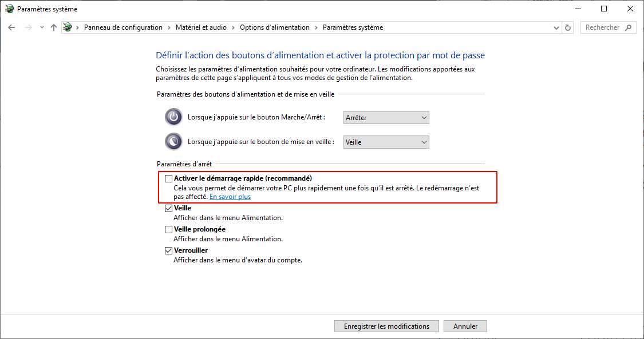644x339 pixels.
Task: Click the window title bar app icon
Action: (9, 9)
